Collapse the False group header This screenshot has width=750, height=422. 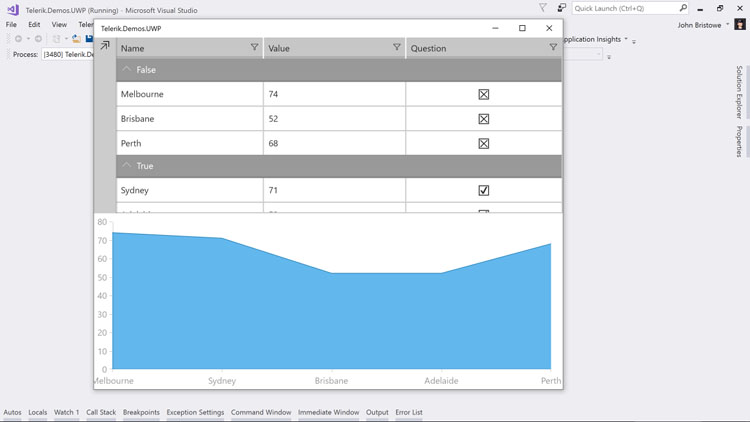point(127,70)
